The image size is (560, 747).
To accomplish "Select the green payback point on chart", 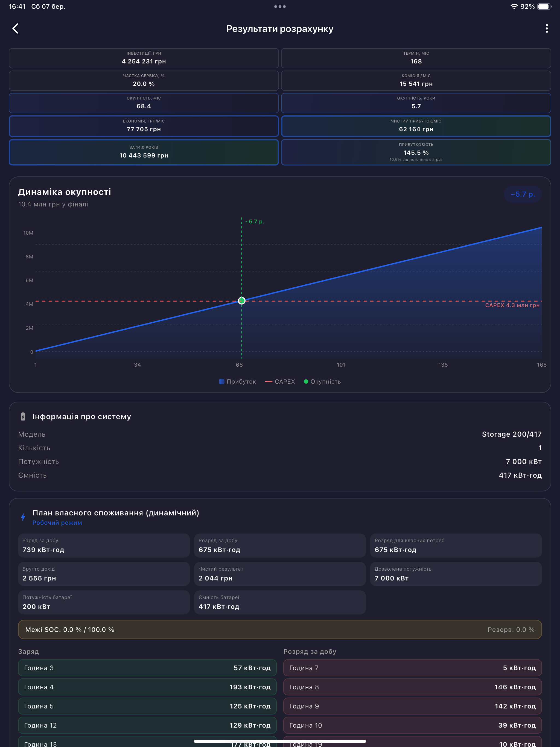I will (x=241, y=300).
